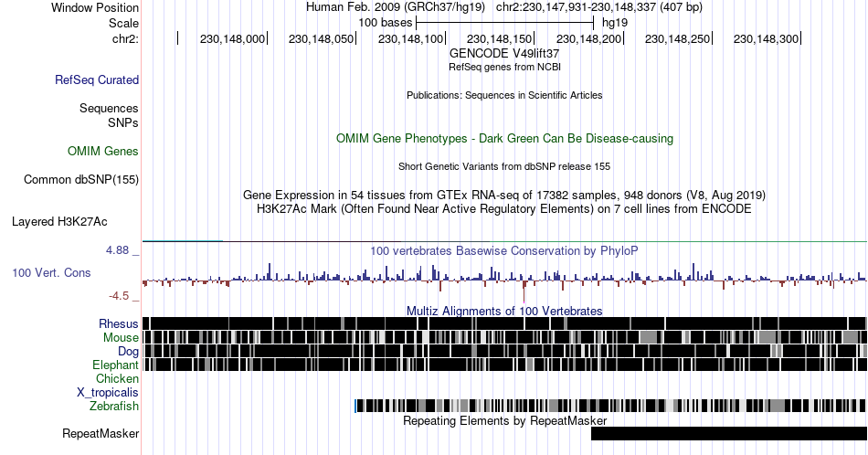Click the H3K27Ac Mark ENCODE title
The image size is (868, 455).
tap(504, 208)
